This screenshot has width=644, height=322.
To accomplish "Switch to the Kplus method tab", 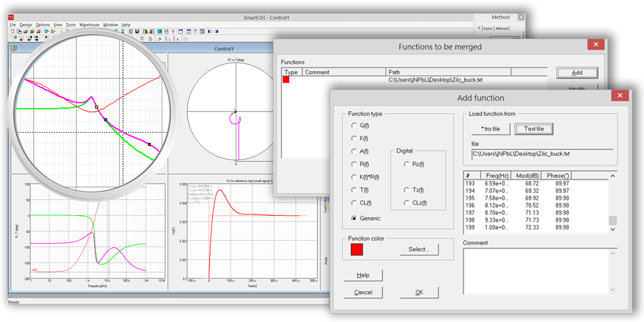I will point(488,28).
